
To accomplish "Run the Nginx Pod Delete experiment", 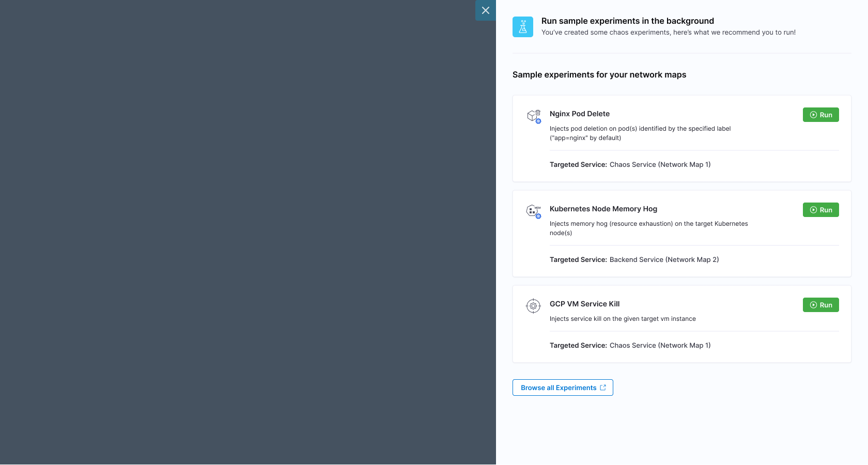I will pyautogui.click(x=820, y=115).
